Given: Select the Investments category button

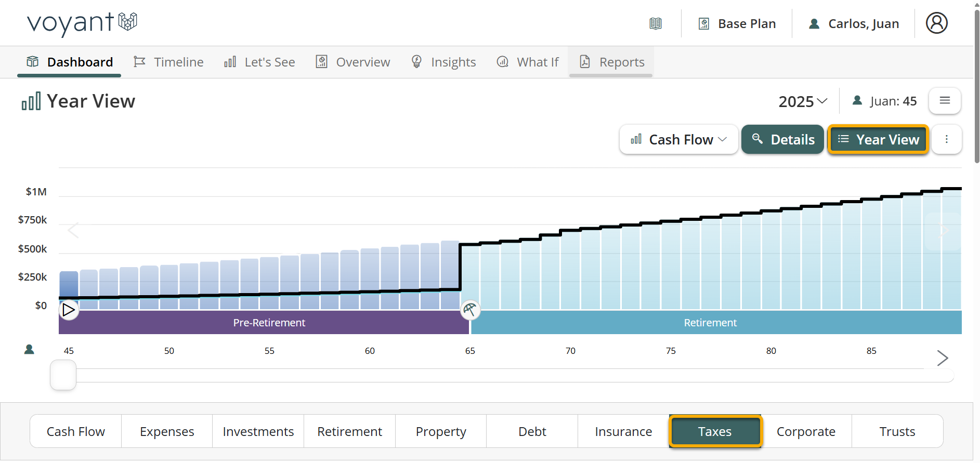Looking at the screenshot, I should click(258, 431).
